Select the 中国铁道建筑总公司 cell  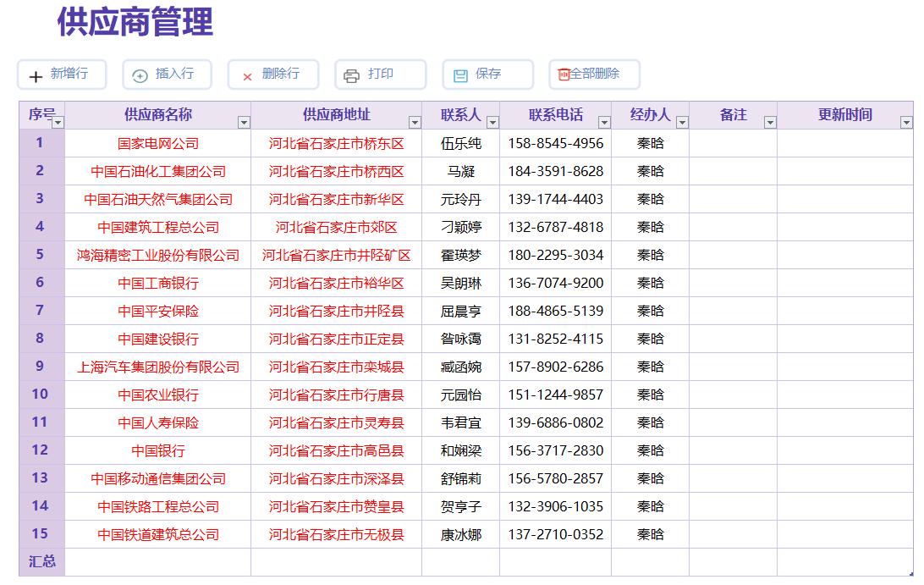(158, 534)
